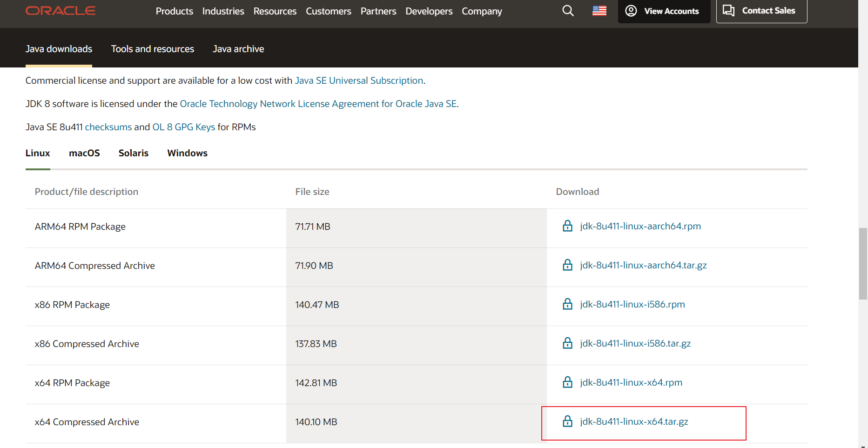Viewport: 868px width, 448px height.
Task: Expand the Products menu
Action: point(174,11)
